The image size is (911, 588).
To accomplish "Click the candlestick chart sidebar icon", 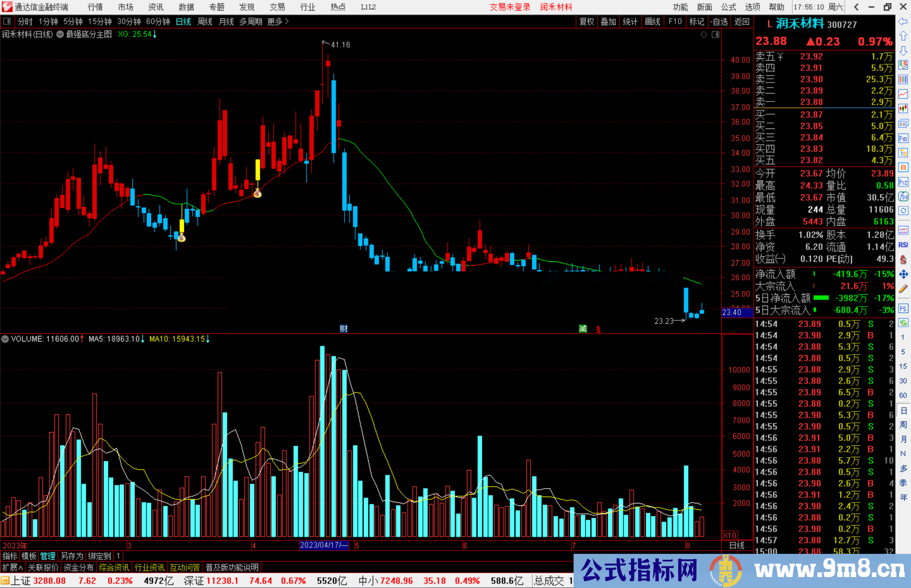I will pyautogui.click(x=903, y=109).
